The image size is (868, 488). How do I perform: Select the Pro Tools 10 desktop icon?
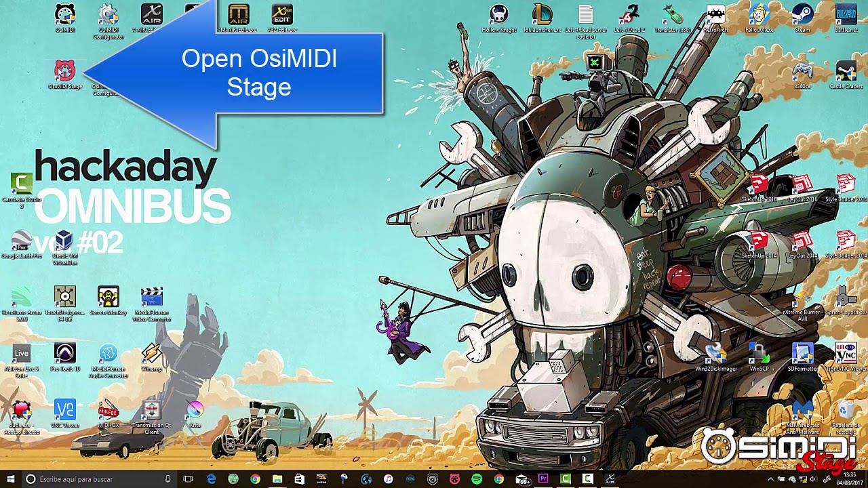coord(65,357)
